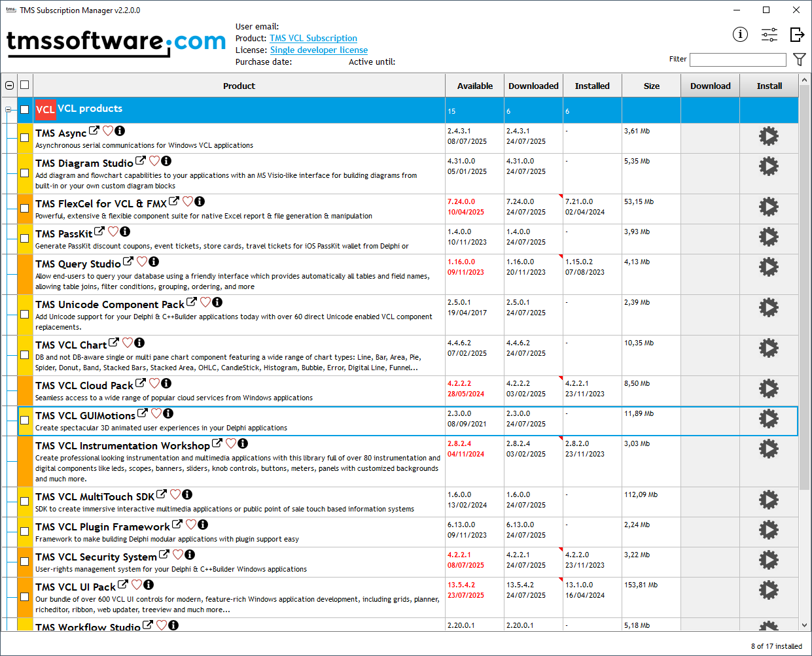812x656 pixels.
Task: Check the TMS VCL GUIMotions checkbox
Action: pos(25,420)
